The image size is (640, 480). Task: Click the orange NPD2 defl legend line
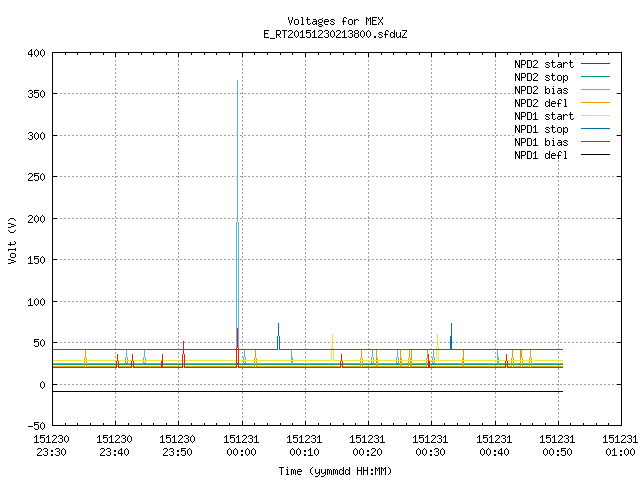coord(595,103)
